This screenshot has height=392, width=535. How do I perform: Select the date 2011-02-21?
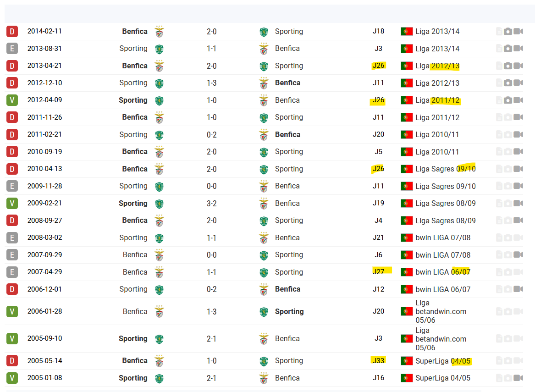[x=44, y=134]
